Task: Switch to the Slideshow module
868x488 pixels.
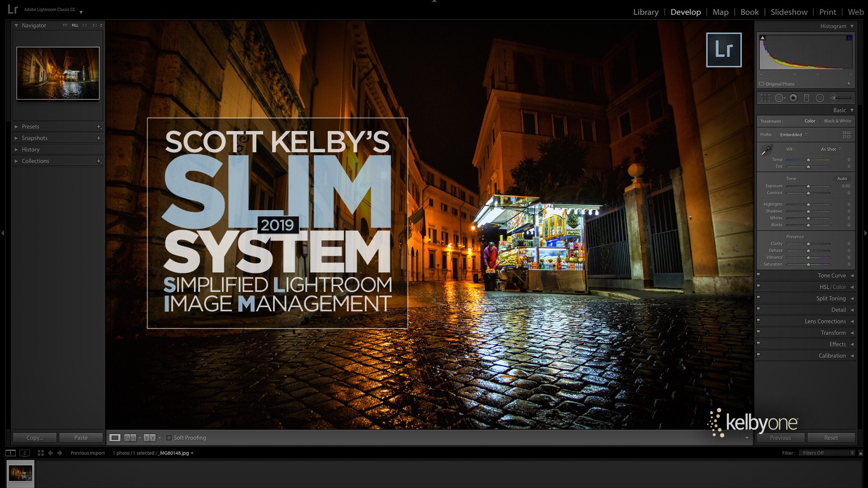Action: pyautogui.click(x=789, y=12)
